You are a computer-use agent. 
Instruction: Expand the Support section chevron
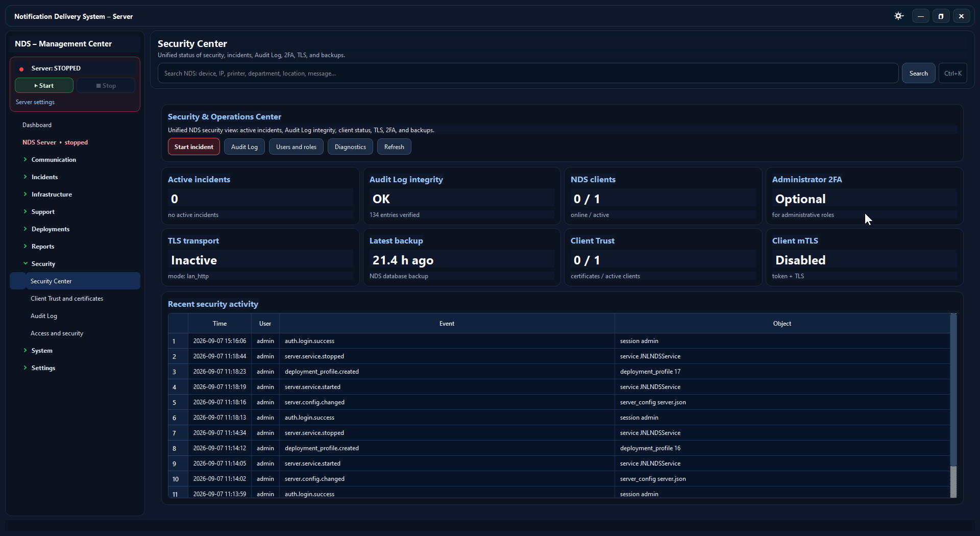click(25, 212)
